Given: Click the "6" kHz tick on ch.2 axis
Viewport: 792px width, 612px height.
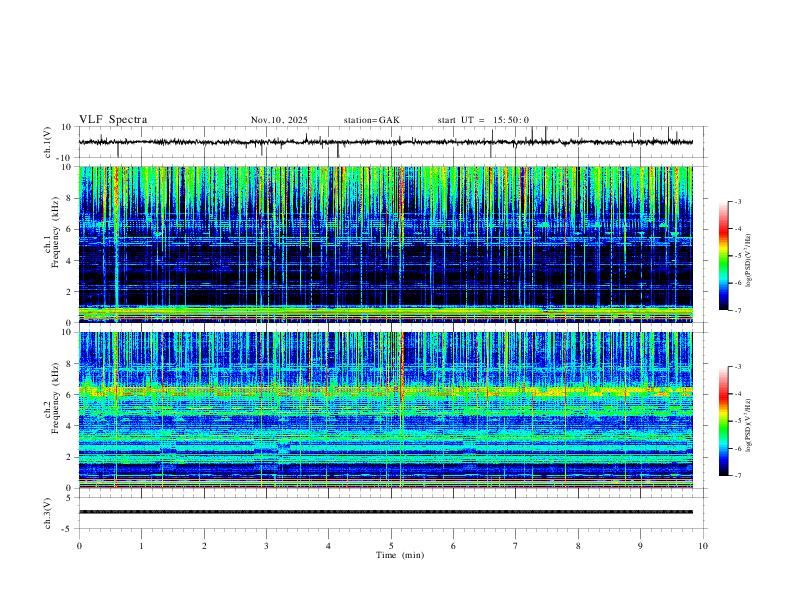Looking at the screenshot, I should pos(69,395).
